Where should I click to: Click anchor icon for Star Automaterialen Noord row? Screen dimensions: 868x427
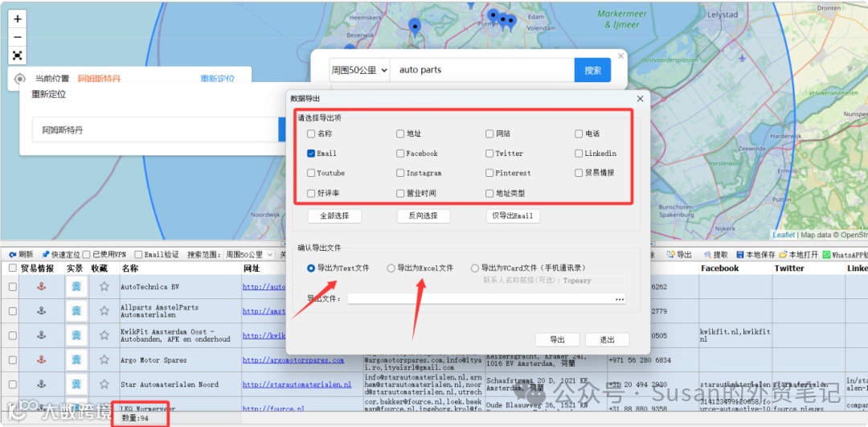41,384
